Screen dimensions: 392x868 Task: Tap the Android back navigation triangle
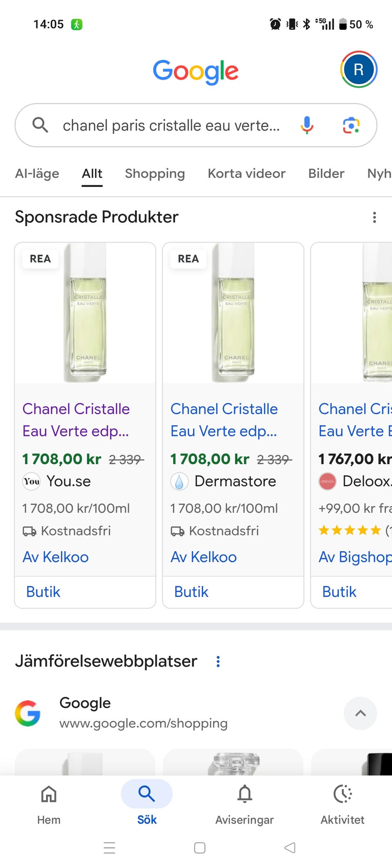tap(290, 848)
